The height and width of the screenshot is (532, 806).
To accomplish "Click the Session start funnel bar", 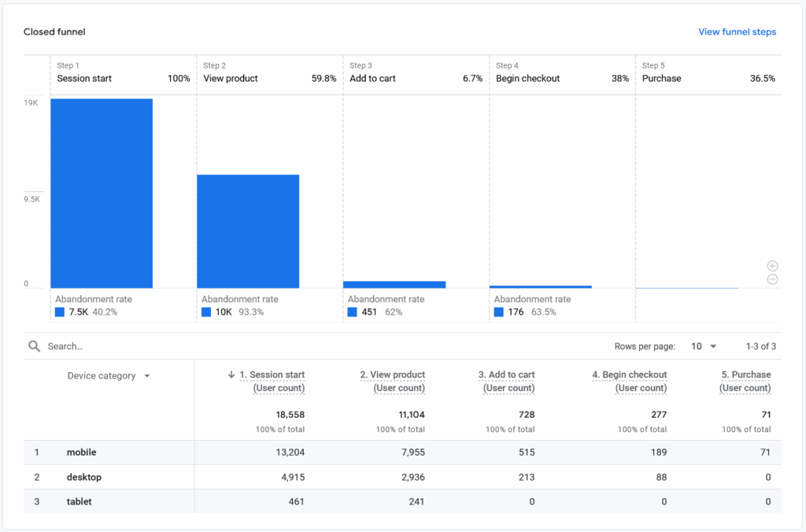I will (102, 193).
